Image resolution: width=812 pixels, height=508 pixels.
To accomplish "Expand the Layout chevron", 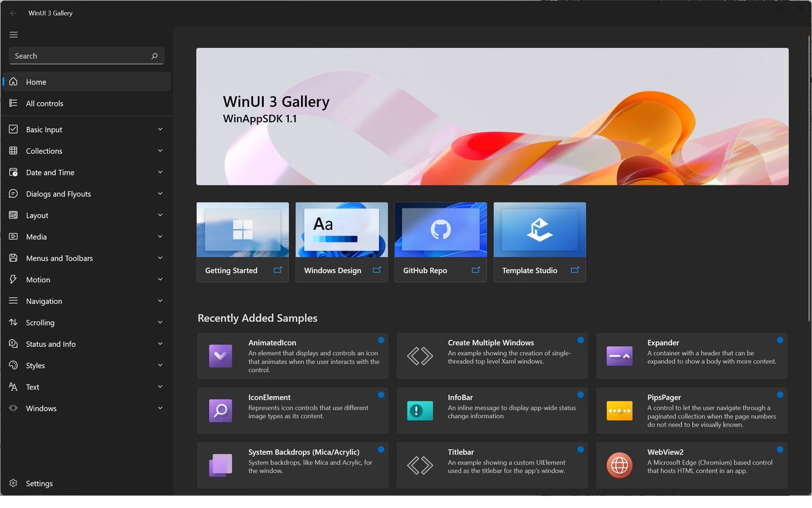I will [x=160, y=215].
